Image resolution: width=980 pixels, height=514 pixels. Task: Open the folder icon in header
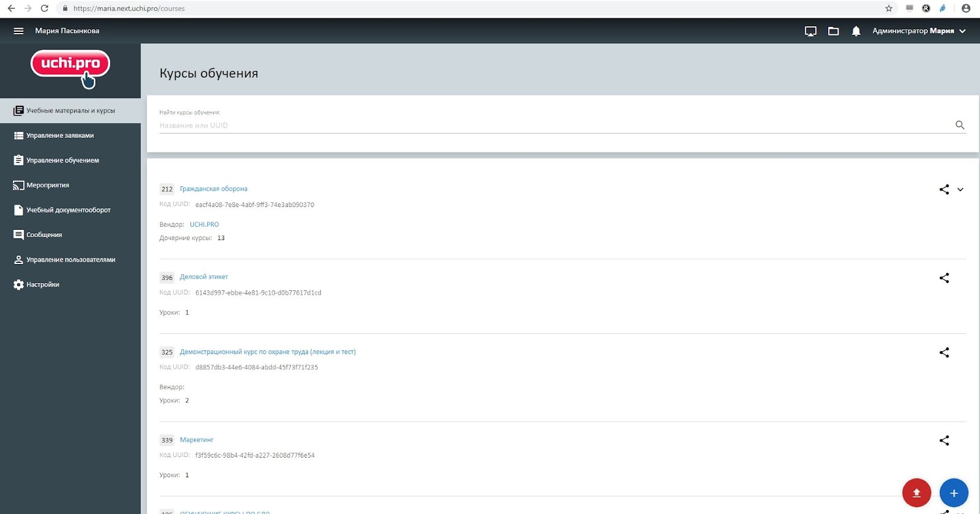pos(833,31)
